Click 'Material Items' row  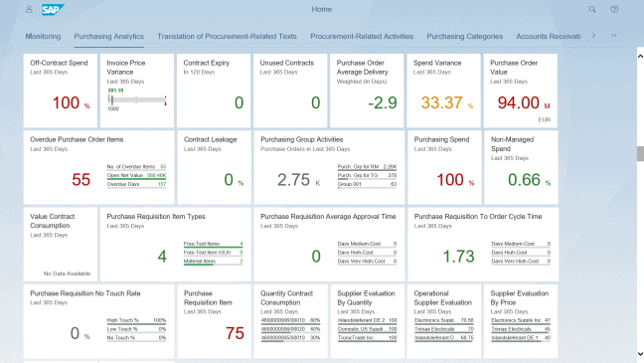pyautogui.click(x=213, y=261)
